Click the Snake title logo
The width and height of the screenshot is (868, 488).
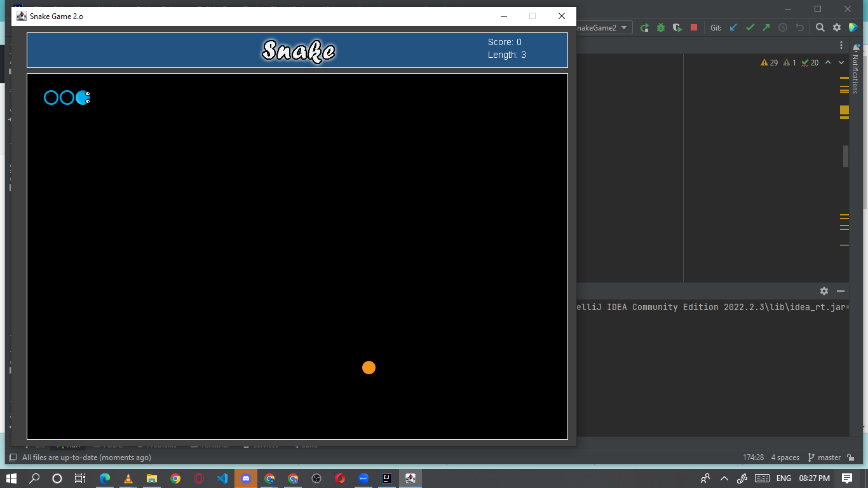pos(299,50)
